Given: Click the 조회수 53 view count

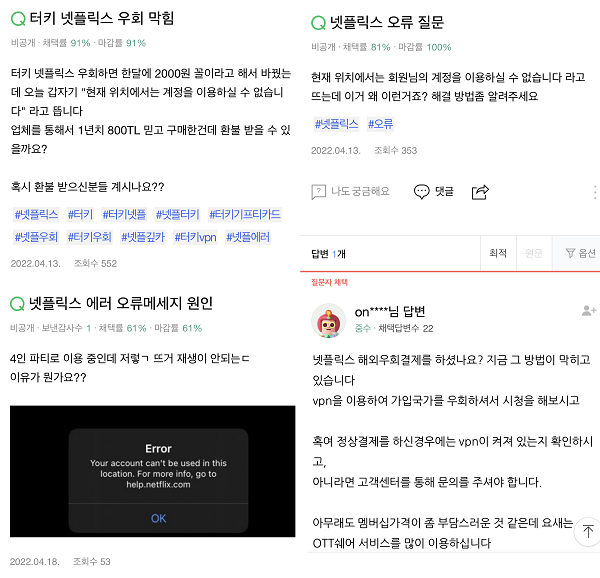Looking at the screenshot, I should (x=92, y=562).
